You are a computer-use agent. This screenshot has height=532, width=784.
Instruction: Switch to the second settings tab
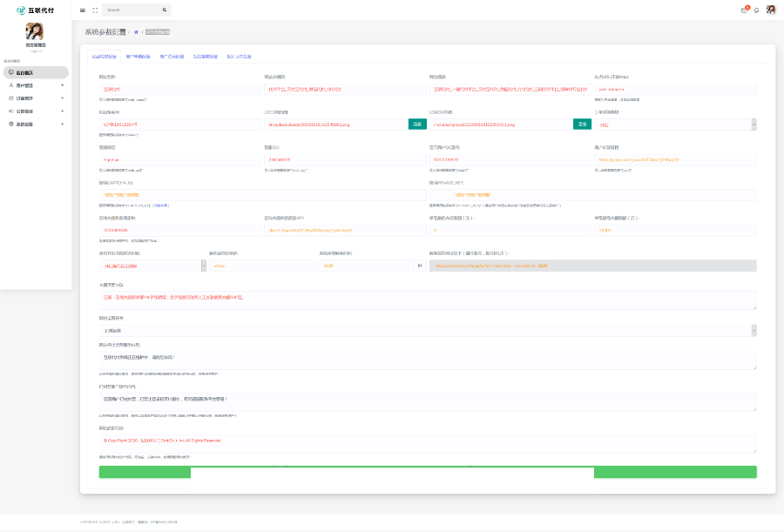coord(138,56)
